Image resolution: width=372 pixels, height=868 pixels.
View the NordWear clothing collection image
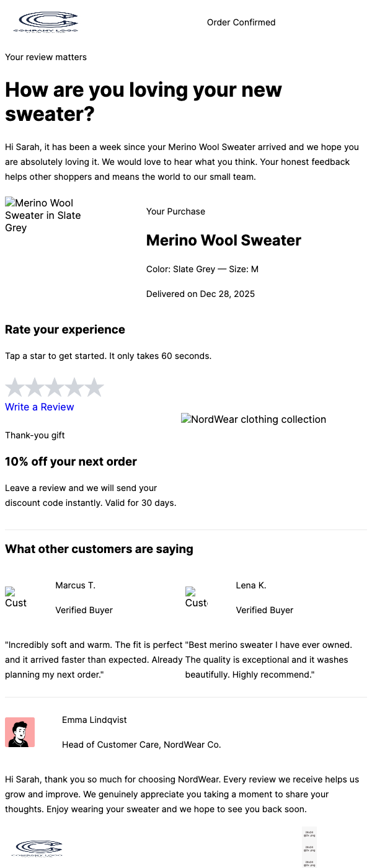click(254, 419)
